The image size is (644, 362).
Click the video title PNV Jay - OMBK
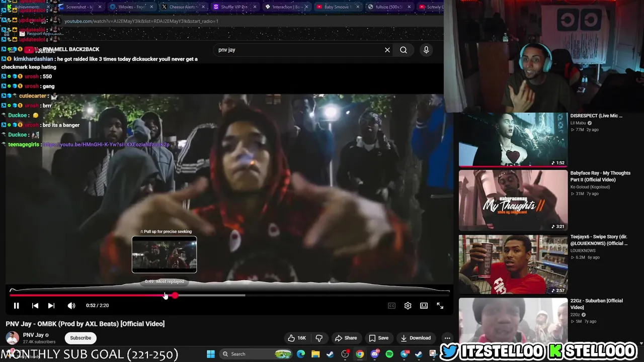[85, 324]
